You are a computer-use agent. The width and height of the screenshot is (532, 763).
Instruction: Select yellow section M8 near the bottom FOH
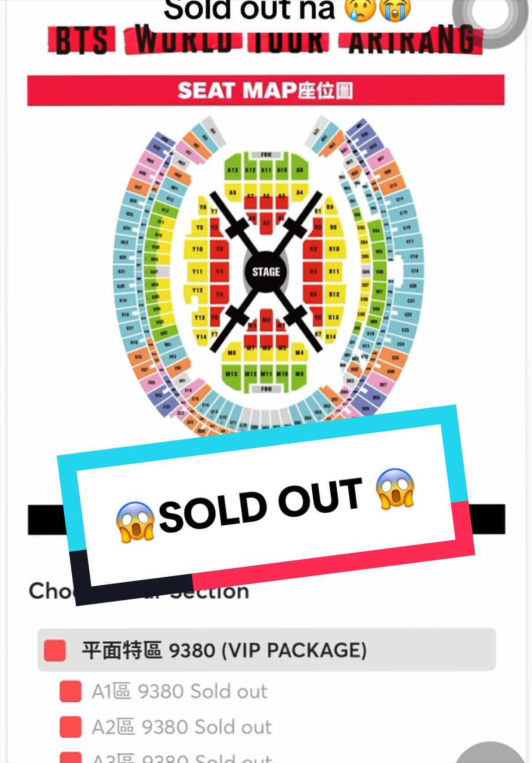pyautogui.click(x=232, y=353)
